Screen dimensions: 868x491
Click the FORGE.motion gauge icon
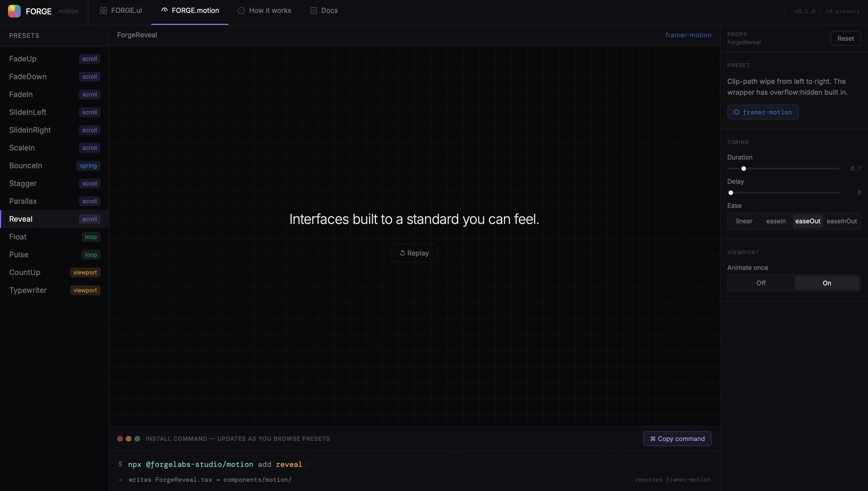point(164,10)
